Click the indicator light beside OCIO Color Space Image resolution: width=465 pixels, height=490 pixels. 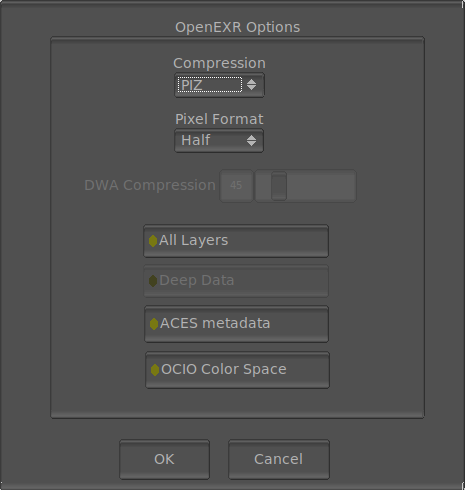155,370
